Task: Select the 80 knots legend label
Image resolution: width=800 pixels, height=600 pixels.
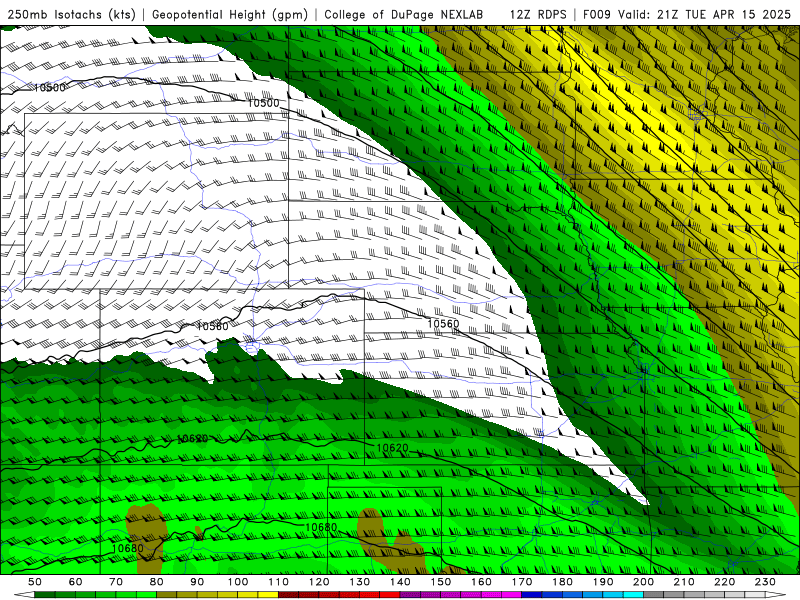Action: 157,582
